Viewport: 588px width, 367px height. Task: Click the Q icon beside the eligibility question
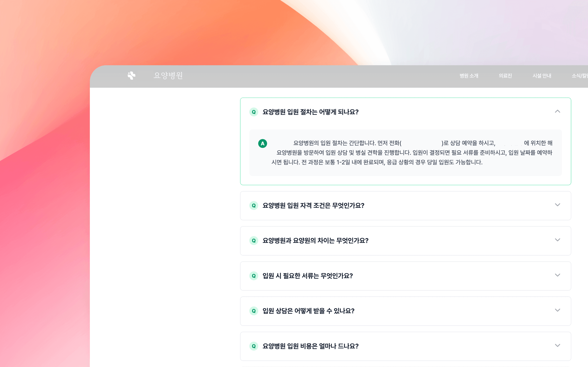254,206
